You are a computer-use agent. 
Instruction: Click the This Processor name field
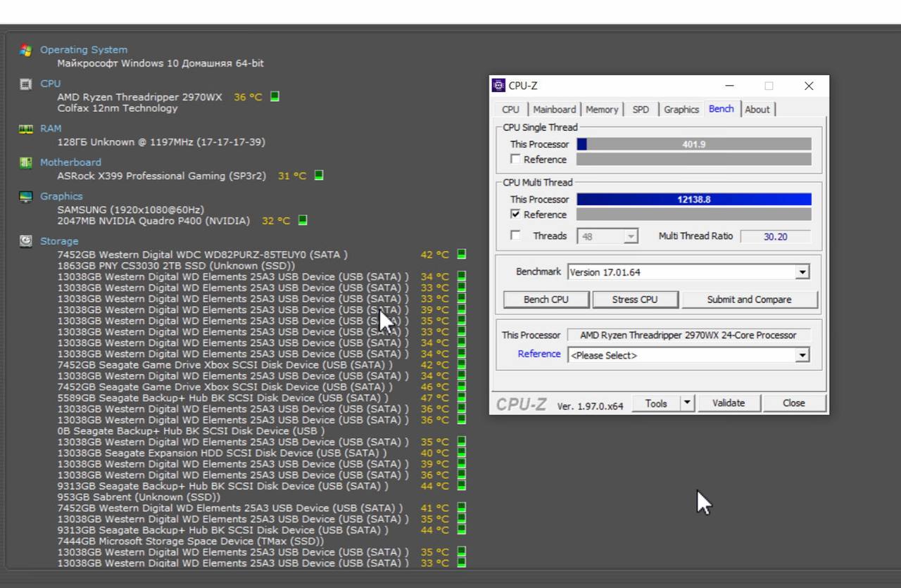pos(688,335)
